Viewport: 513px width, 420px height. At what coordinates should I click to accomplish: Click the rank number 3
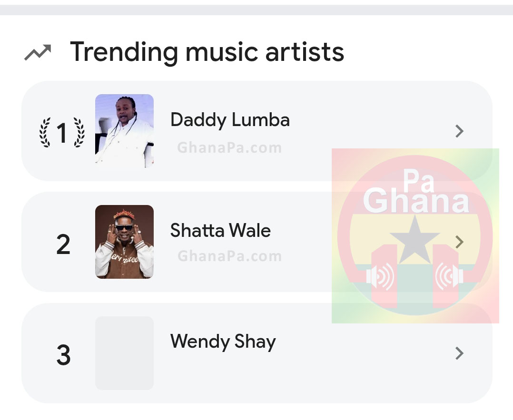(63, 355)
